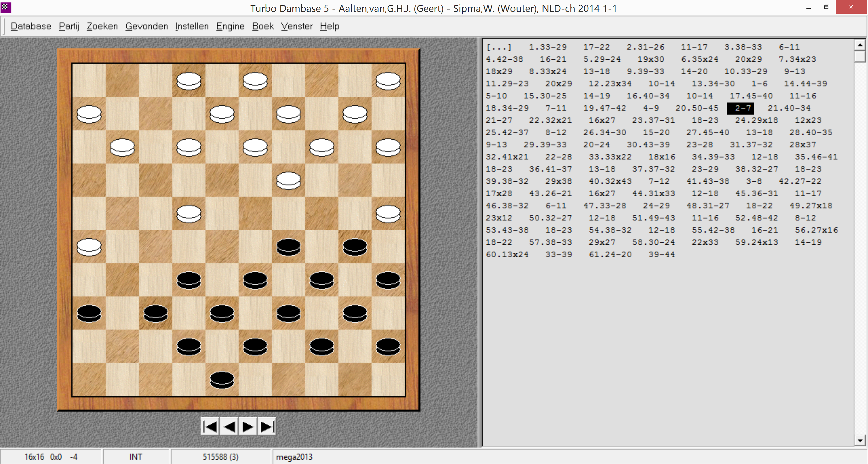Viewport: 868px width, 464px height.
Task: Open the Database menu
Action: pos(31,26)
